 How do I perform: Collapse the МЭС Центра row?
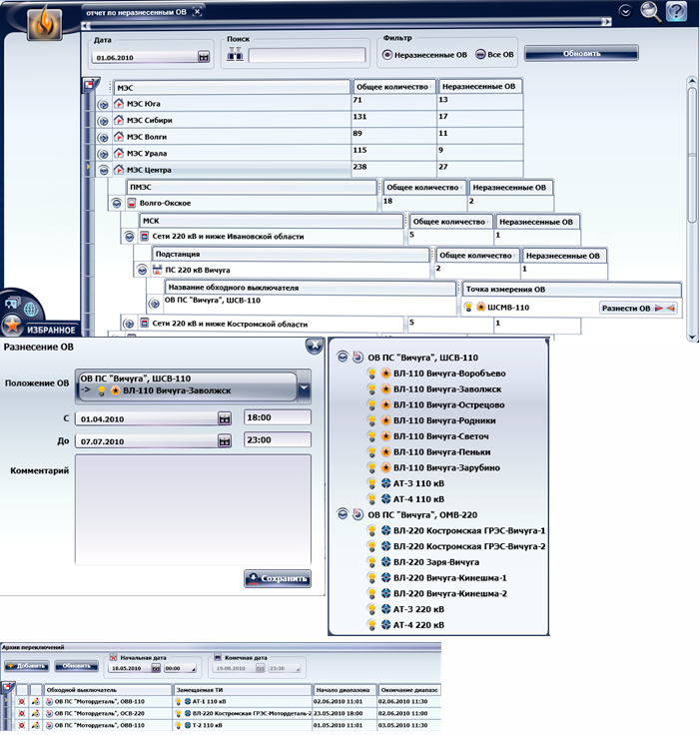103,171
